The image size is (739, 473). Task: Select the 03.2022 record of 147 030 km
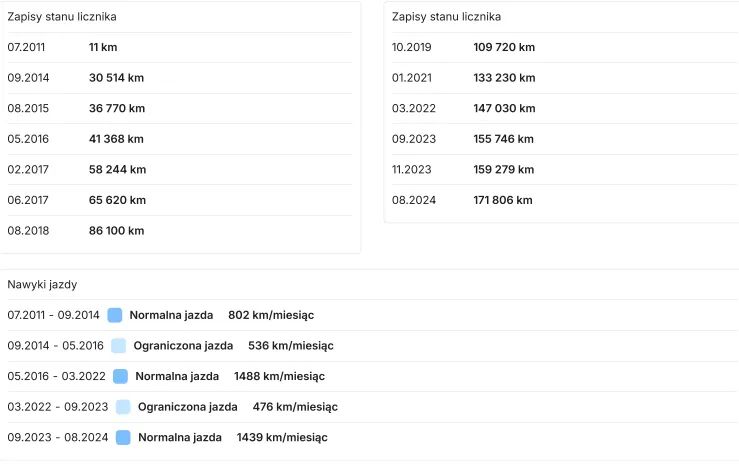coord(504,108)
